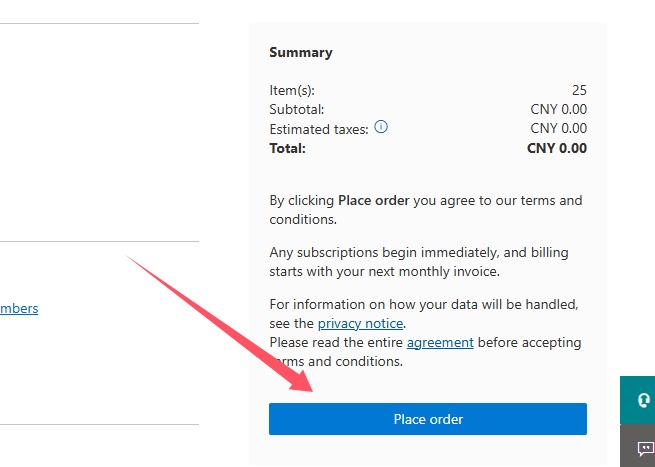Click the Item(s) count value 25

click(x=579, y=90)
